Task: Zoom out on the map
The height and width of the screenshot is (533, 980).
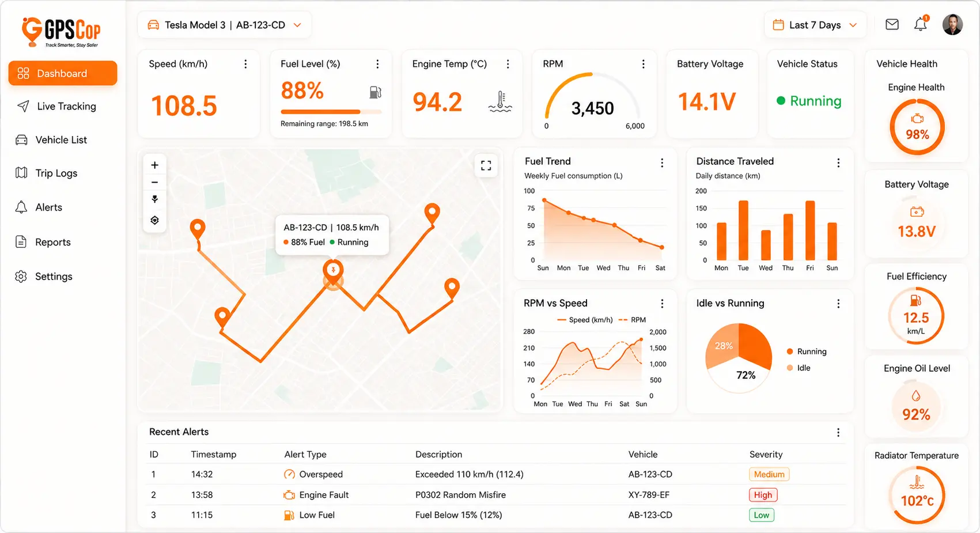Action: pyautogui.click(x=154, y=182)
